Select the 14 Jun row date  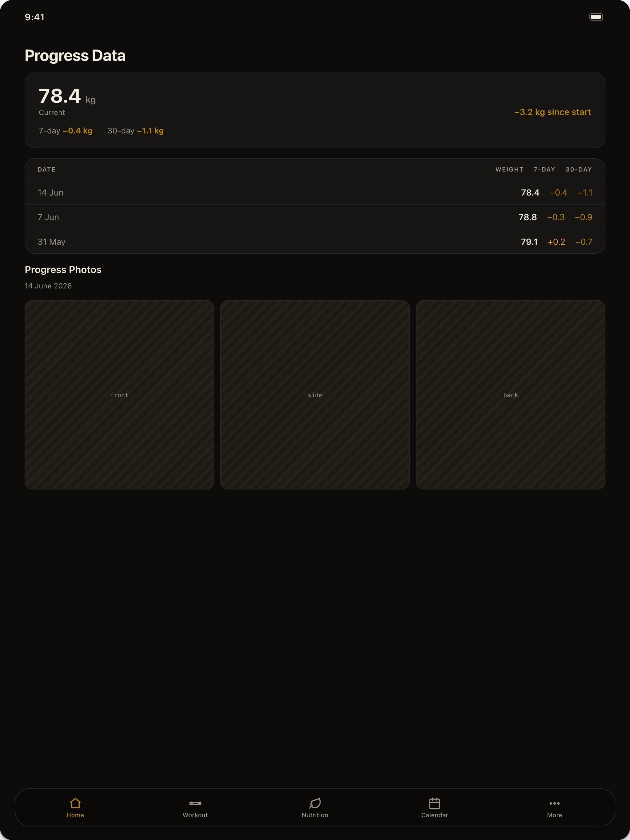(50, 192)
